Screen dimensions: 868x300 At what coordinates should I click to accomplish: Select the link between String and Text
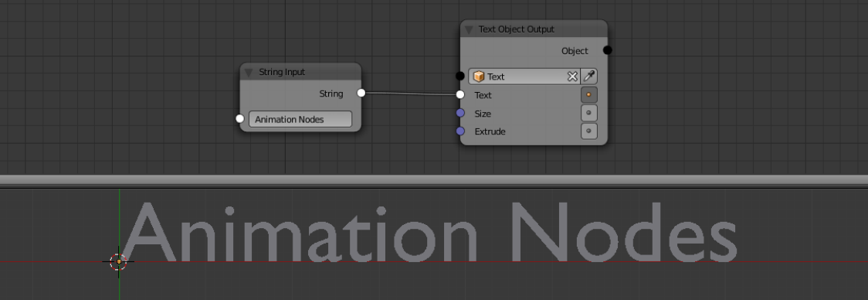point(411,94)
